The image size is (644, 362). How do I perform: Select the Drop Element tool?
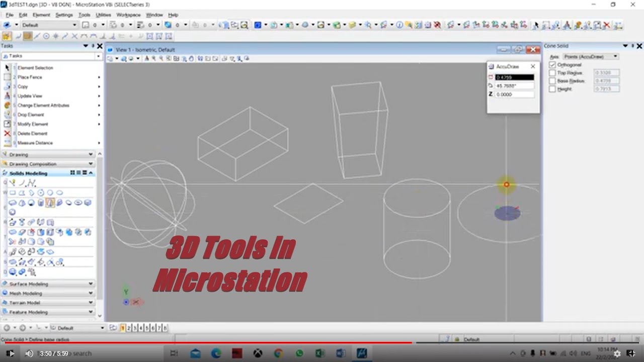pos(31,115)
